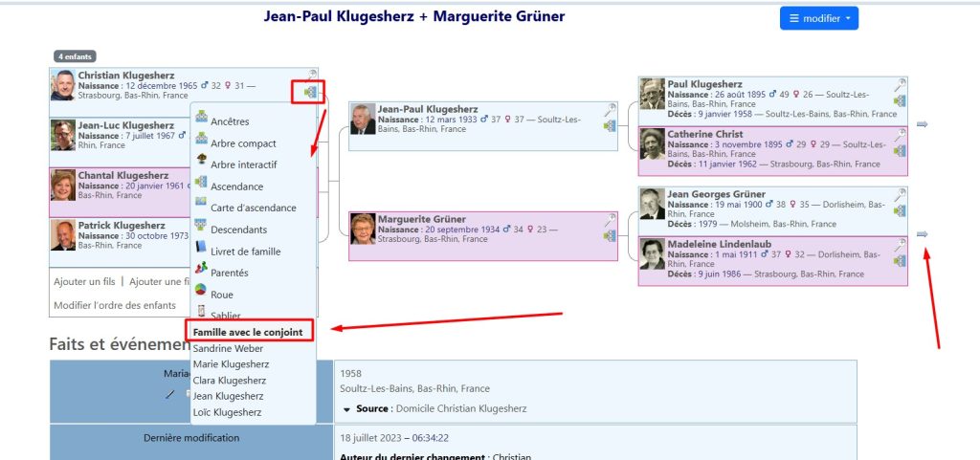
Task: Click the right arrow beside Jean Georges Grüner's family
Action: pos(922,234)
